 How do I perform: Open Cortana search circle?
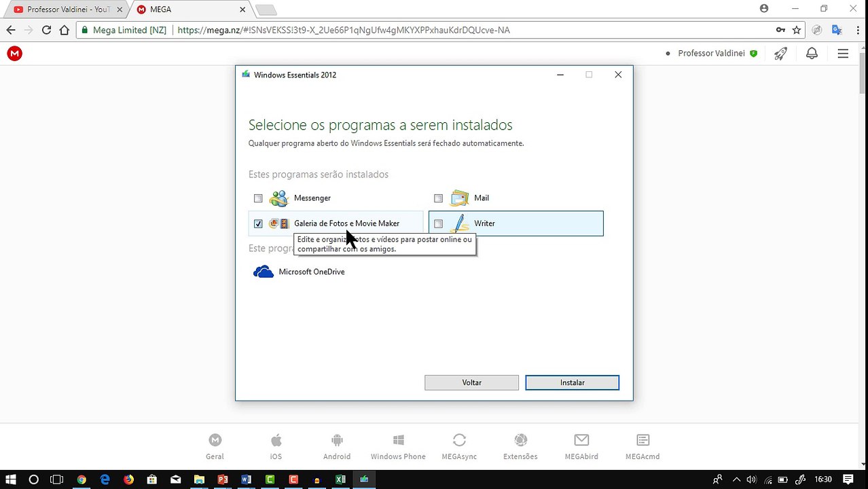[x=33, y=479]
